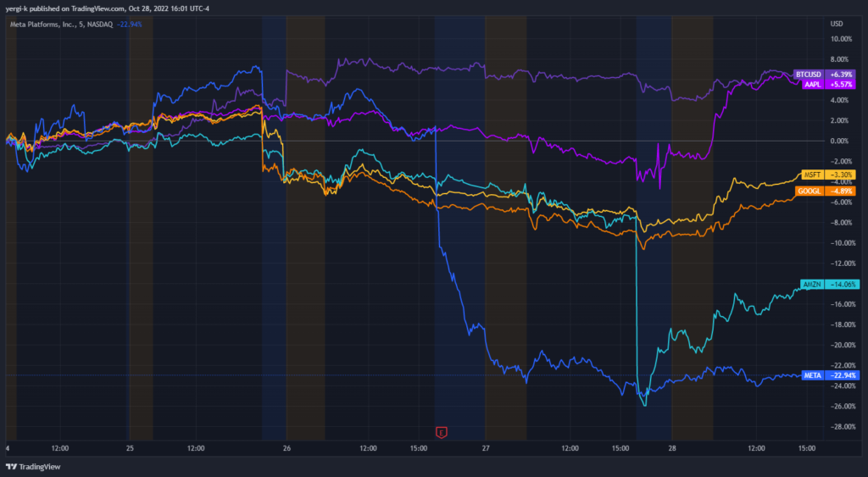Click the TradingView logo at bottom left

(33, 467)
